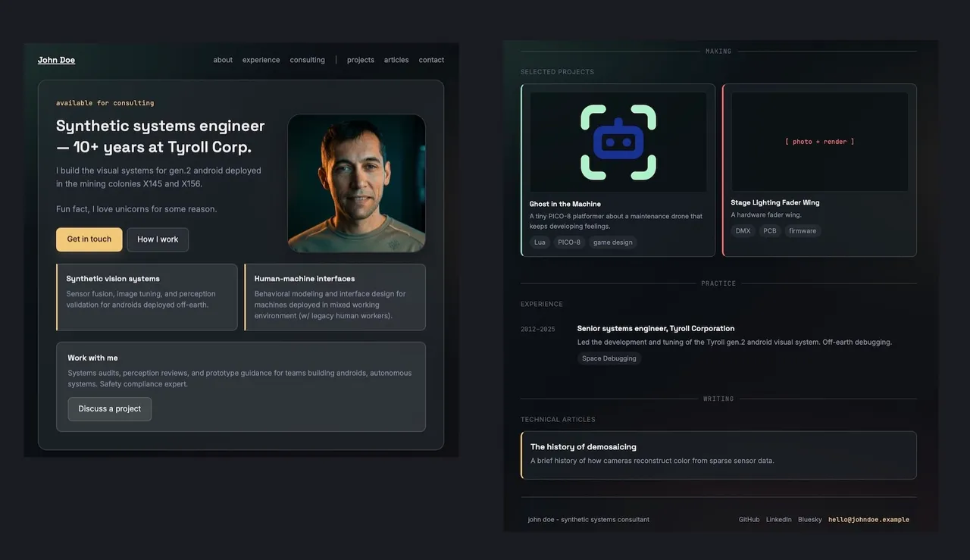Go to the about nav item

click(x=223, y=60)
